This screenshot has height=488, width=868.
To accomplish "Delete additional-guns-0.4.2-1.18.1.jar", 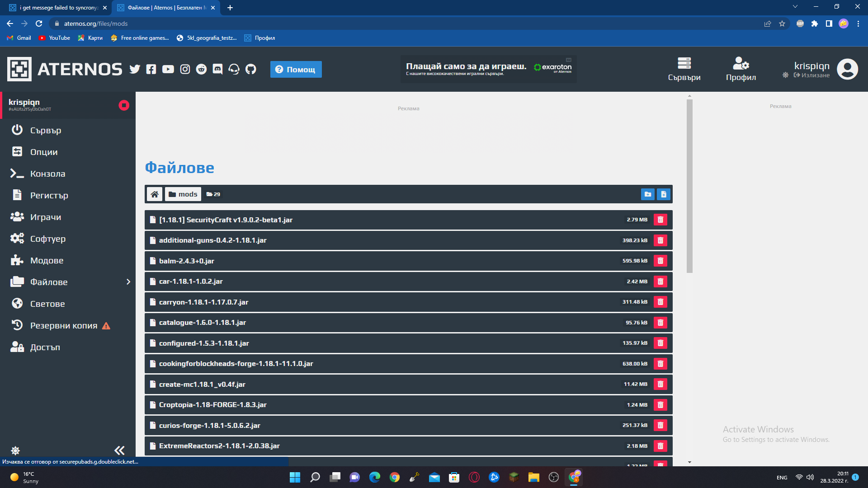I will [660, 240].
